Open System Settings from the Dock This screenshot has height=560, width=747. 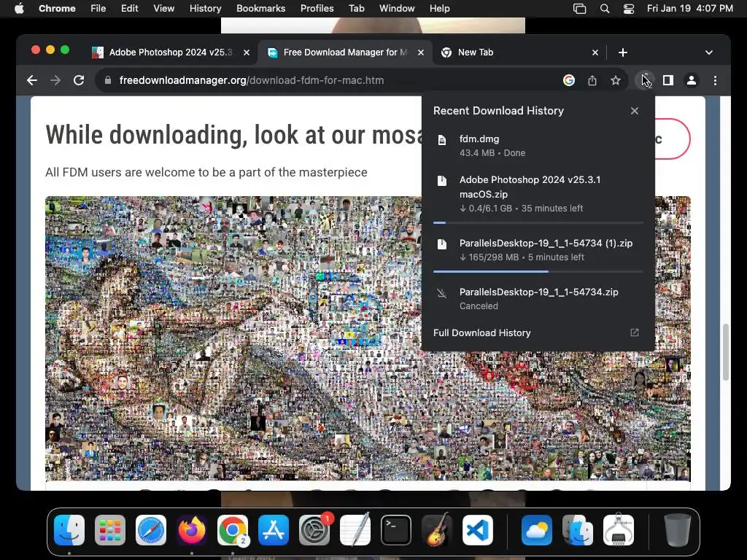(x=314, y=530)
